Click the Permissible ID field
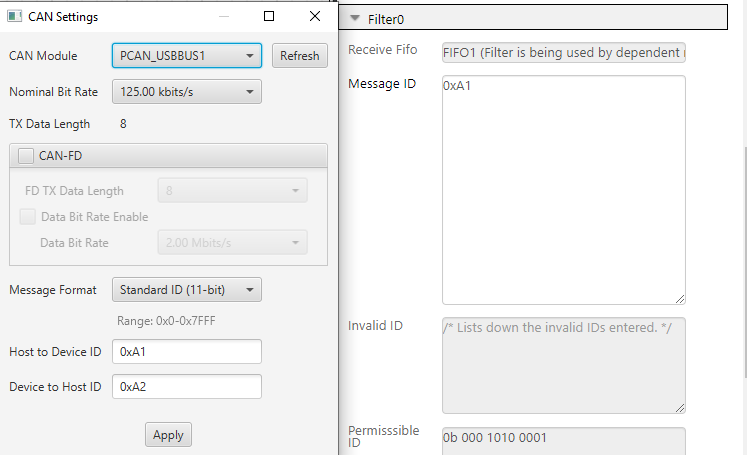This screenshot has width=747, height=455. [x=563, y=438]
